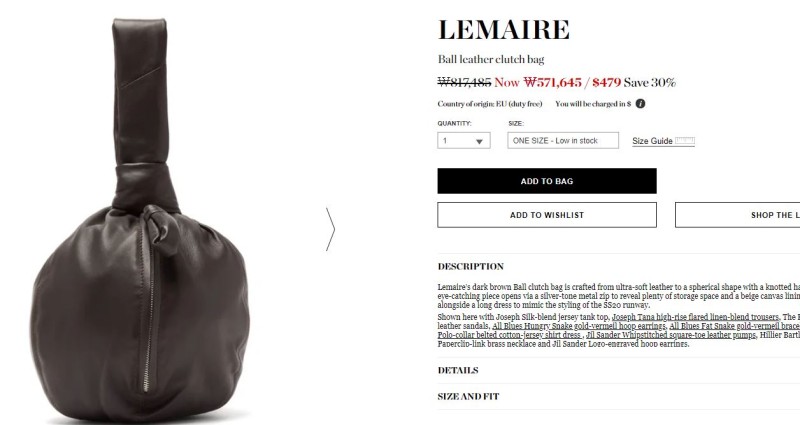Open Joseph Tana high-rise flared trousers link
The width and height of the screenshot is (800, 425).
click(695, 317)
